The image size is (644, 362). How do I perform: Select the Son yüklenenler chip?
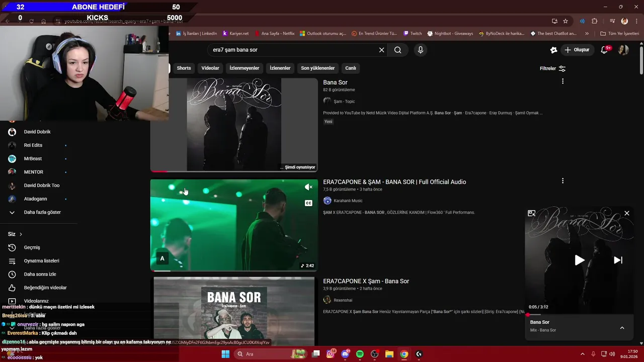[x=317, y=68]
